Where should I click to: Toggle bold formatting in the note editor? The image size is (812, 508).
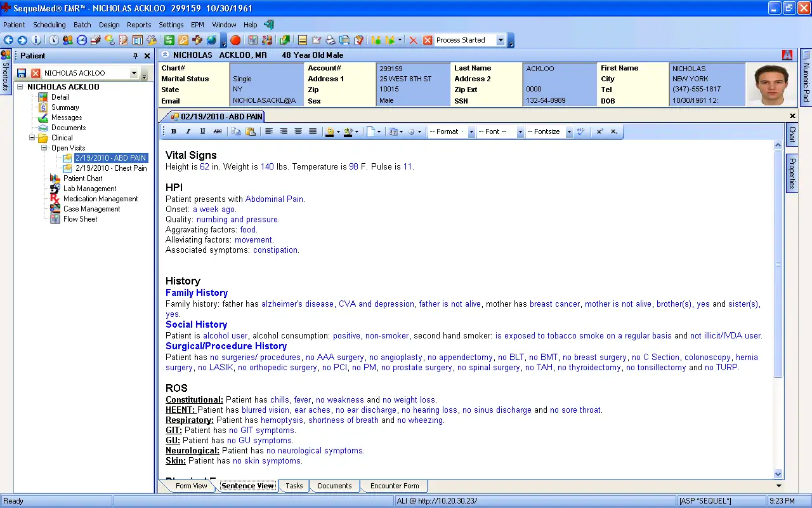point(173,131)
